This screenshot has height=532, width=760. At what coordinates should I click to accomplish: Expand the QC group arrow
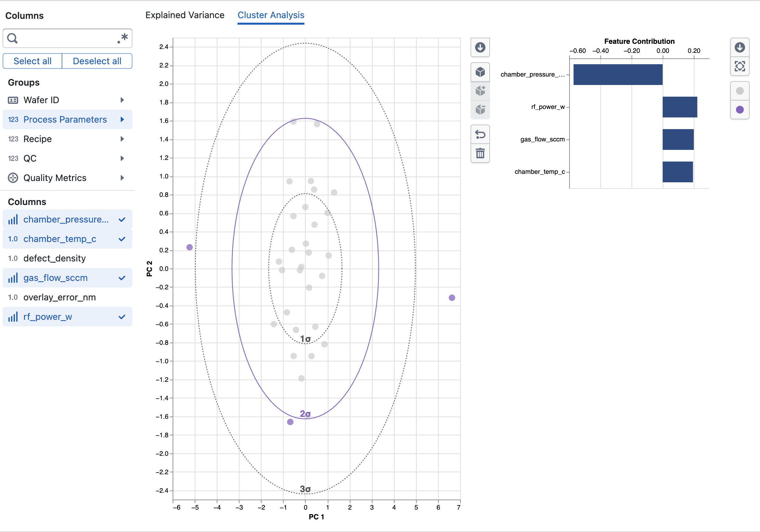pos(122,159)
